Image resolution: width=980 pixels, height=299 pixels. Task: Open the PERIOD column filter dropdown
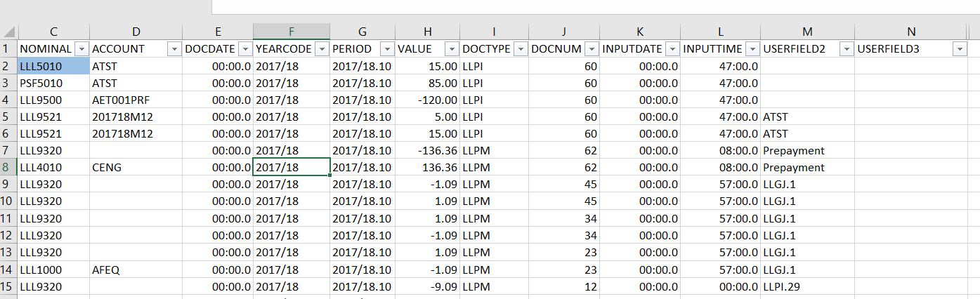pyautogui.click(x=387, y=49)
